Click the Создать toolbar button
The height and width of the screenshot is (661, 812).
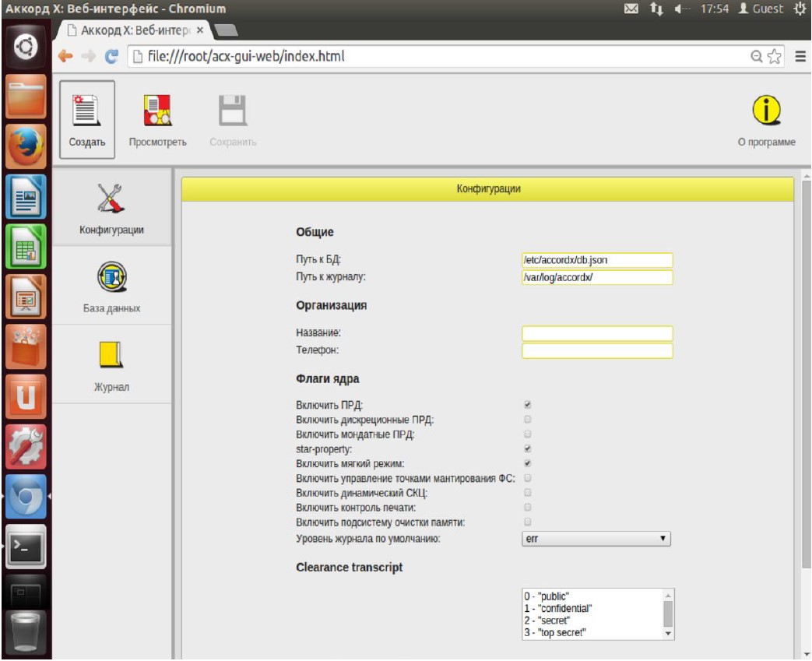click(87, 119)
